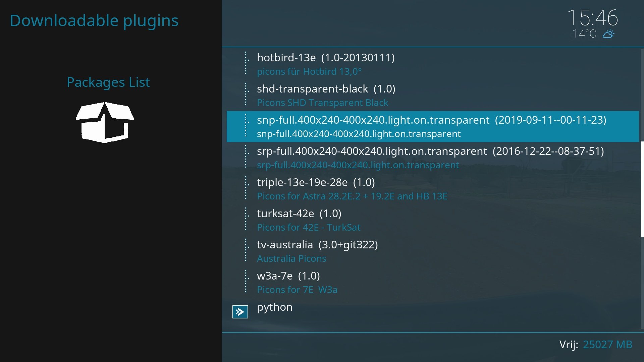Screen dimensions: 644x362
Task: Click dotted tree icon beside tv-australia
Action: (x=247, y=250)
